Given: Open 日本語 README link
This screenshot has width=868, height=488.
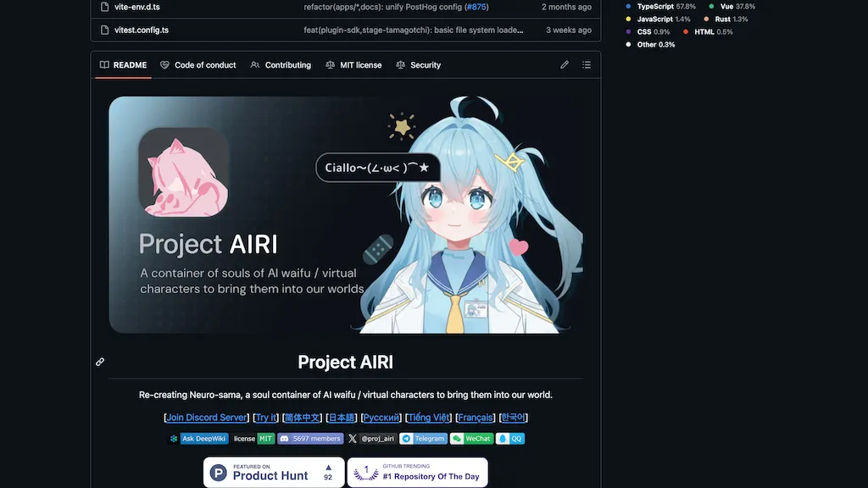Looking at the screenshot, I should (341, 418).
